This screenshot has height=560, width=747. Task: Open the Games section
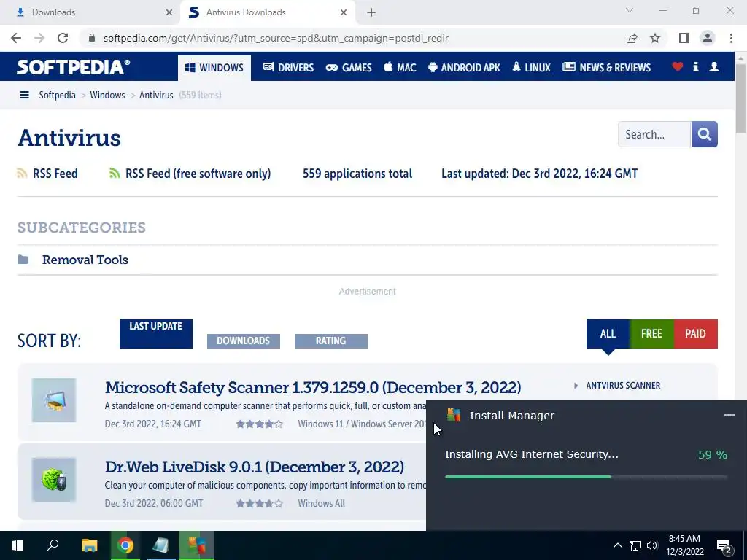[348, 68]
